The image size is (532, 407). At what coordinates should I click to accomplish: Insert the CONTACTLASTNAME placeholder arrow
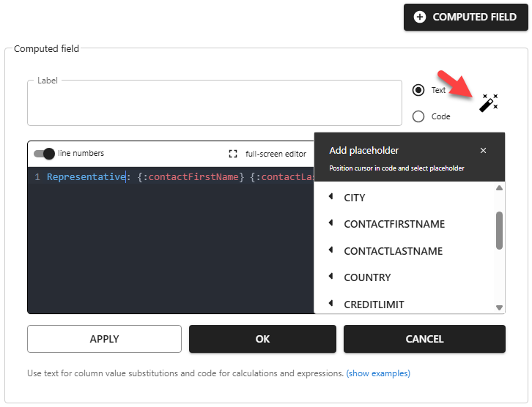coord(330,250)
